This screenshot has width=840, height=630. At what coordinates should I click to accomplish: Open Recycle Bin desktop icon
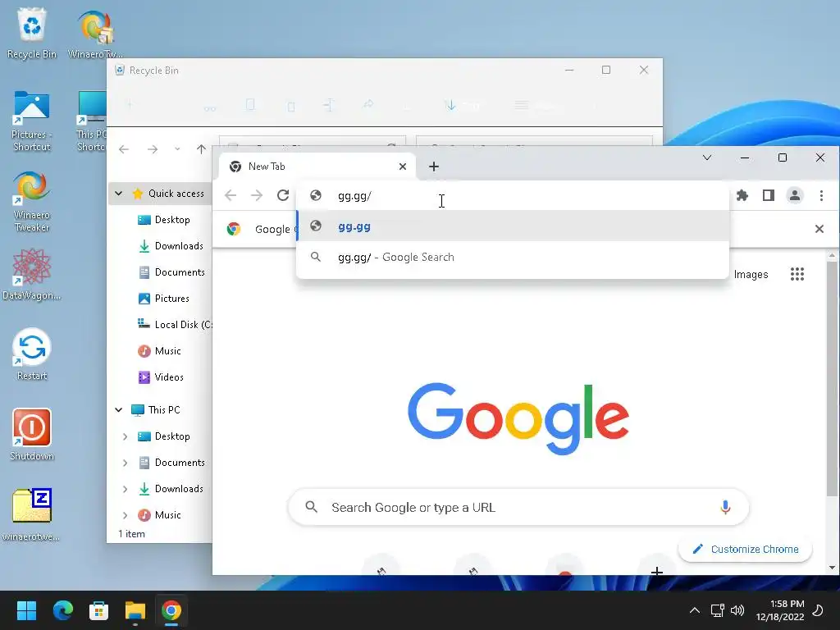click(x=32, y=33)
